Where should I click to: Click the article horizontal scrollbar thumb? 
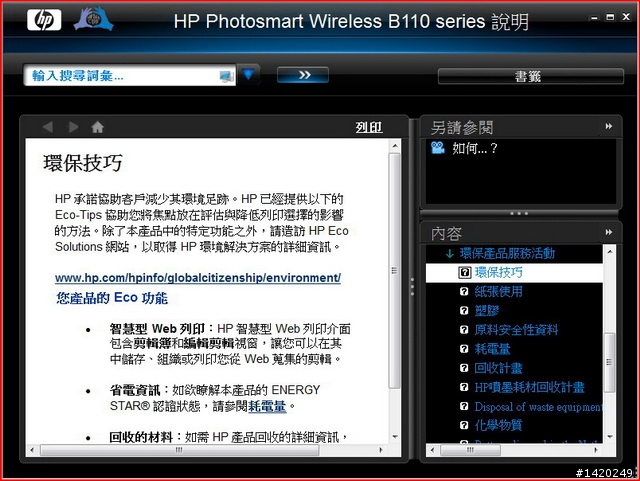coord(180,450)
